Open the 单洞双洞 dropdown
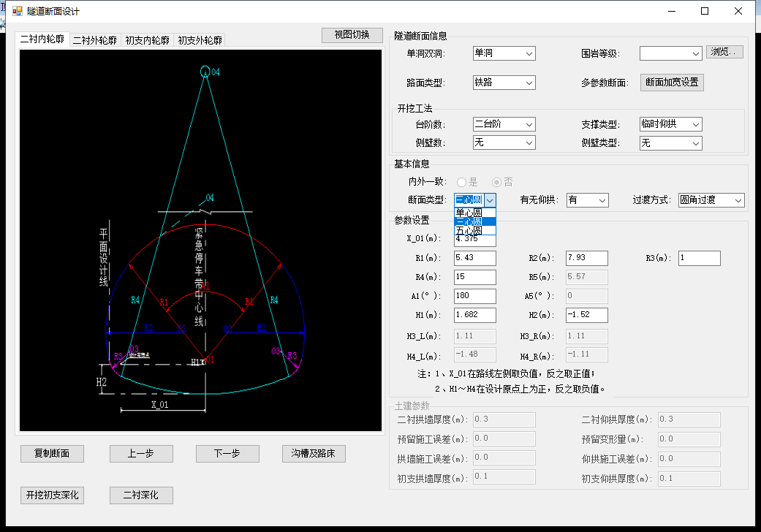The image size is (761, 532). [504, 53]
